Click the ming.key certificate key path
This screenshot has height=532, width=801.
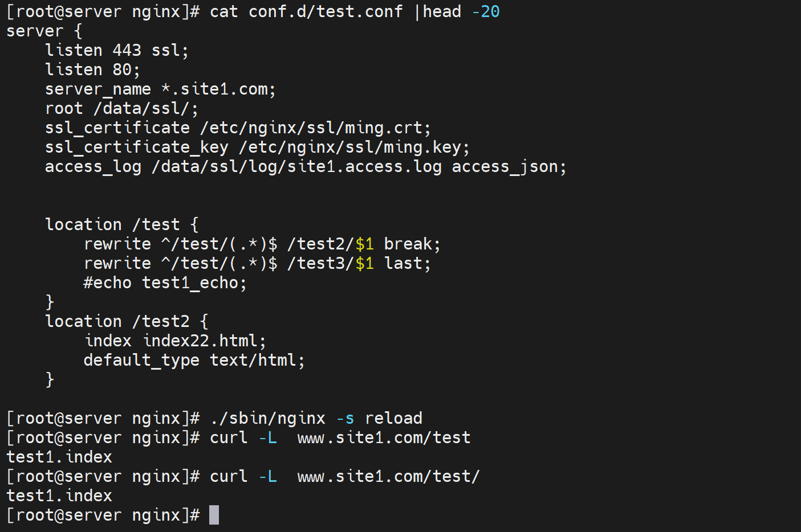tap(353, 147)
